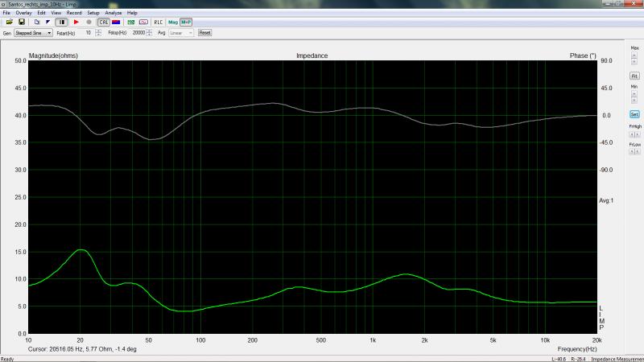This screenshot has width=644, height=362.
Task: Click the Open file folder icon
Action: point(9,22)
